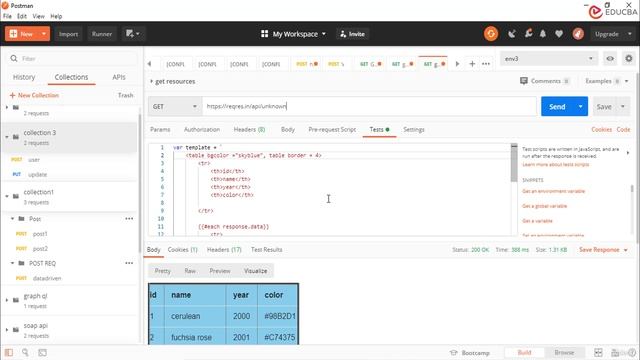Open the Cookies link
This screenshot has width=640, height=360.
pyautogui.click(x=602, y=129)
